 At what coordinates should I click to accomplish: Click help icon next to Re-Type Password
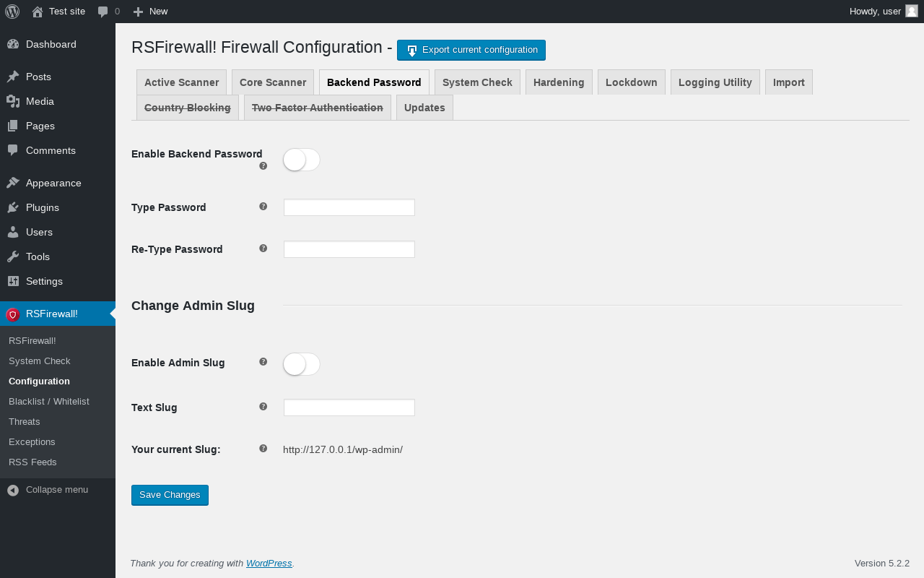pyautogui.click(x=263, y=248)
